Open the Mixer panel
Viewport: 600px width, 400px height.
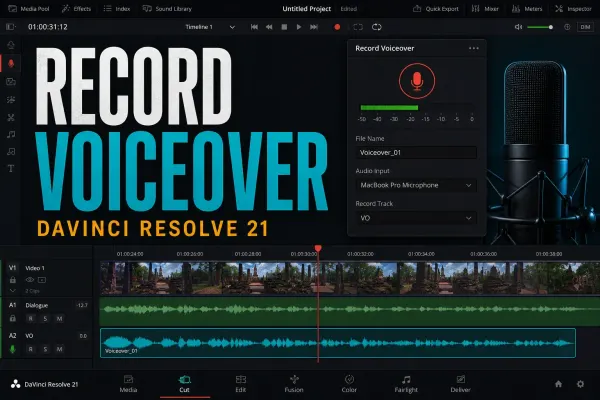(485, 8)
